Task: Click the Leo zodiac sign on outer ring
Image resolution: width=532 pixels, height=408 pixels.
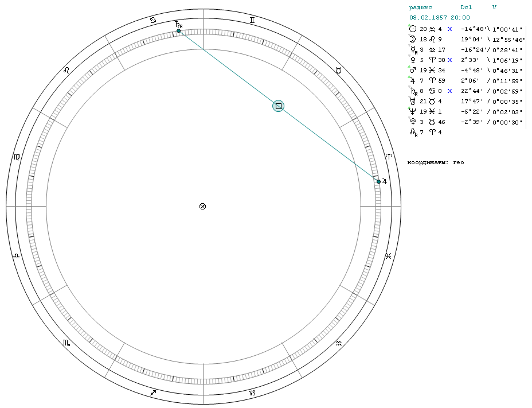Action: 66,71
